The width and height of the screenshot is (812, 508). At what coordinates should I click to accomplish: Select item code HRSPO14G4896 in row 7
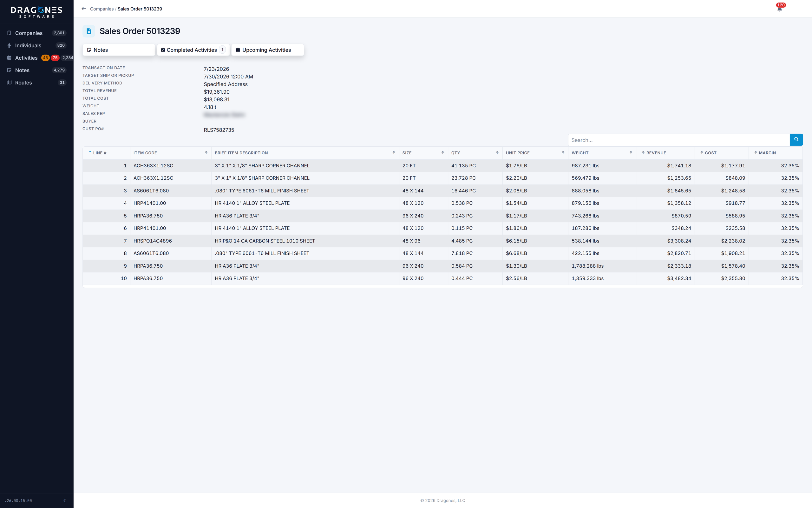tap(153, 241)
